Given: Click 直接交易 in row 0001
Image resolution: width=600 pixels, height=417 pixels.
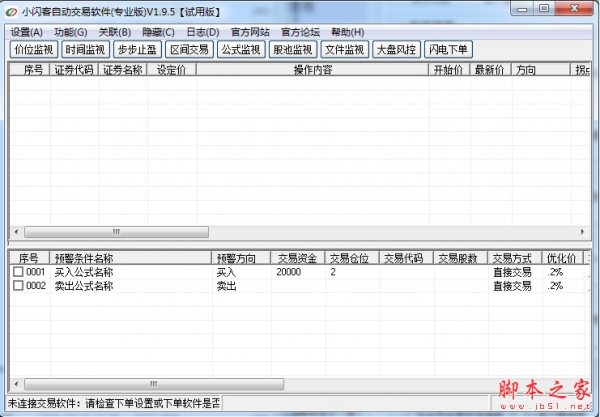Looking at the screenshot, I should point(512,272).
